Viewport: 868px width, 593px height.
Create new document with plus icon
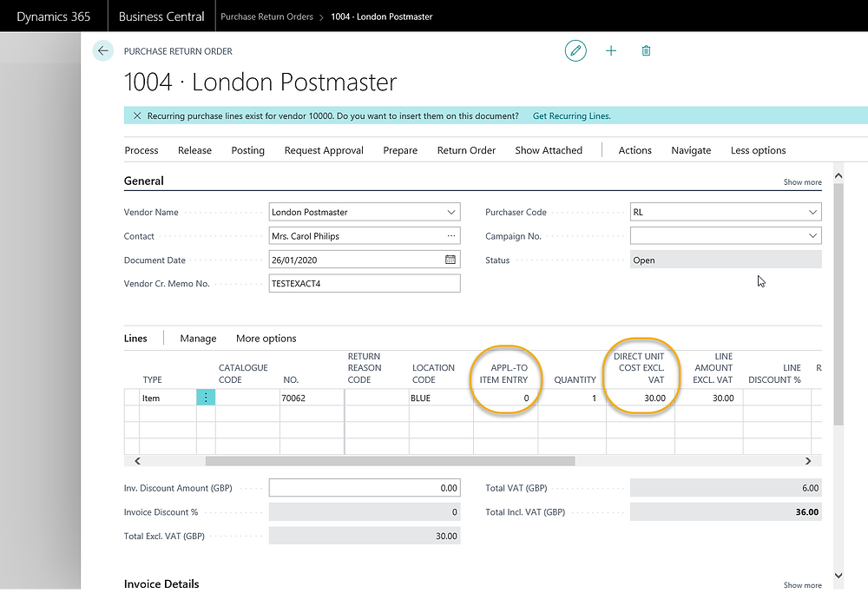[610, 51]
